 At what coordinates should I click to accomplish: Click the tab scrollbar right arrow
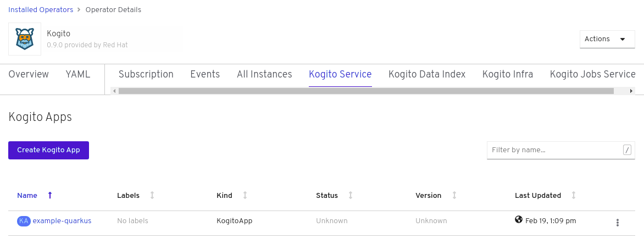pos(631,91)
